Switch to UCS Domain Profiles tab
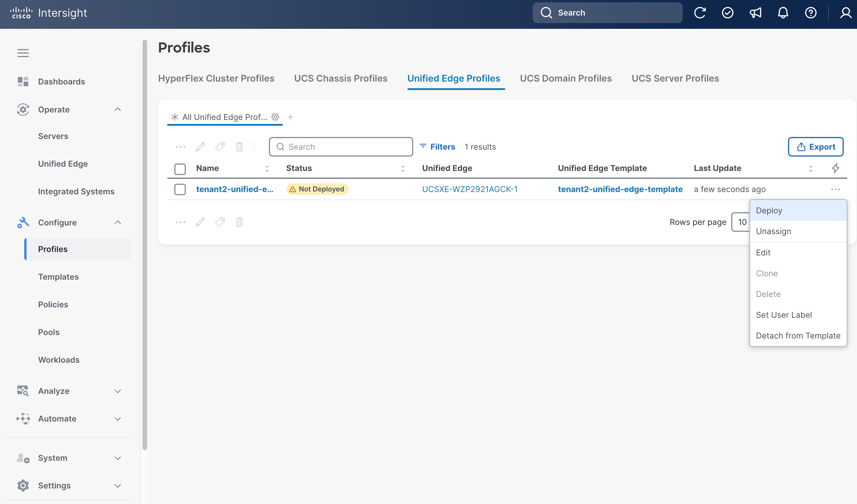This screenshot has height=504, width=857. pyautogui.click(x=566, y=78)
